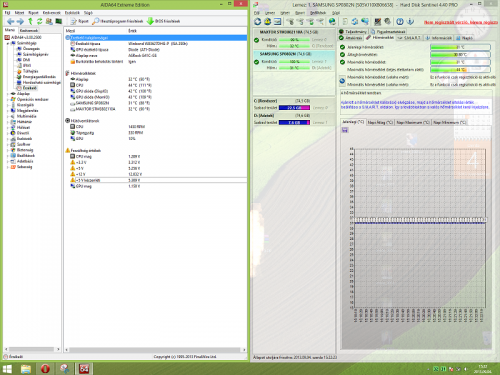Screen dimensions: 500x375
Task: Collapse the Számítógép tree node in AIDA64
Action: click(x=8, y=43)
